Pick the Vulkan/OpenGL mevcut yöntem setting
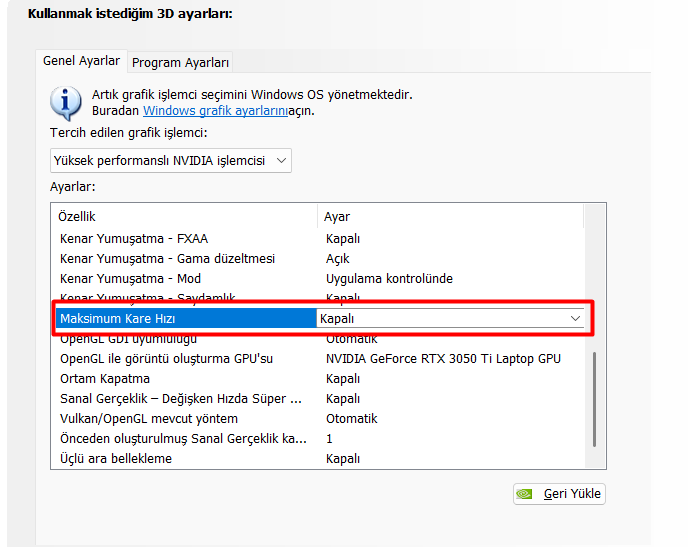The width and height of the screenshot is (688, 547). coord(149,419)
